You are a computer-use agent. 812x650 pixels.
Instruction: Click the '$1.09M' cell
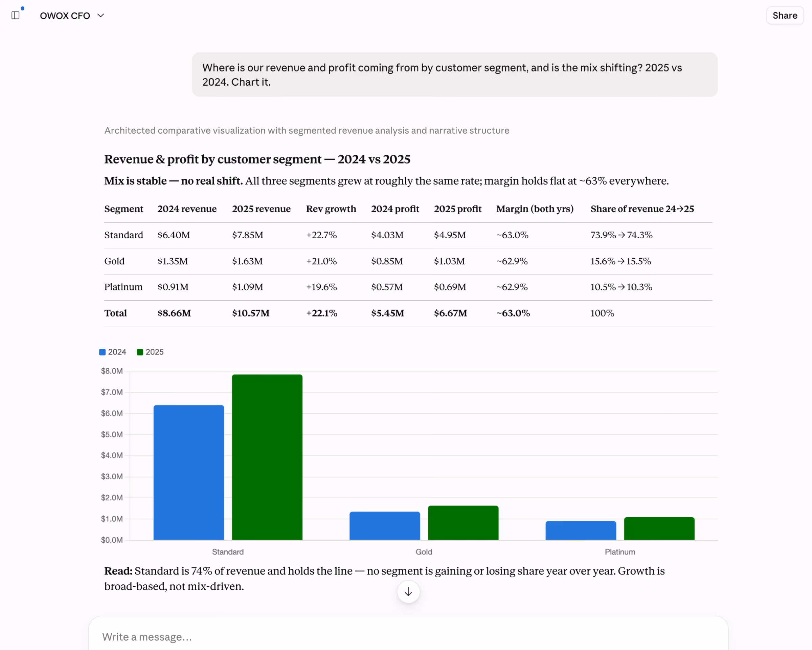[x=247, y=287]
